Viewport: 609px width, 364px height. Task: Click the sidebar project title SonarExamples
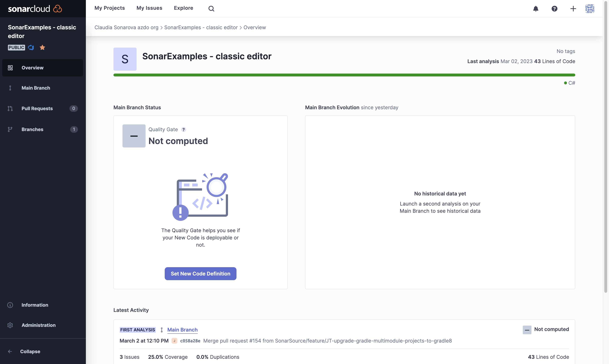[42, 32]
